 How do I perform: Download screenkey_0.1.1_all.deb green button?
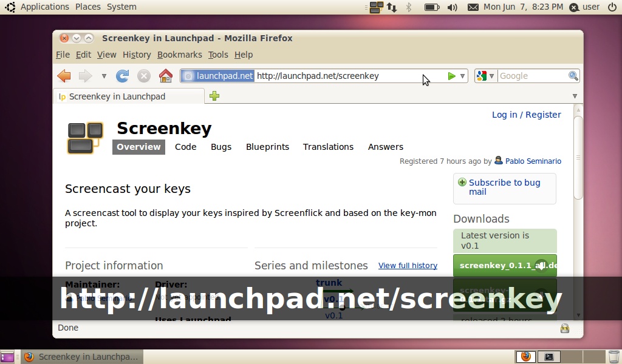coord(505,265)
